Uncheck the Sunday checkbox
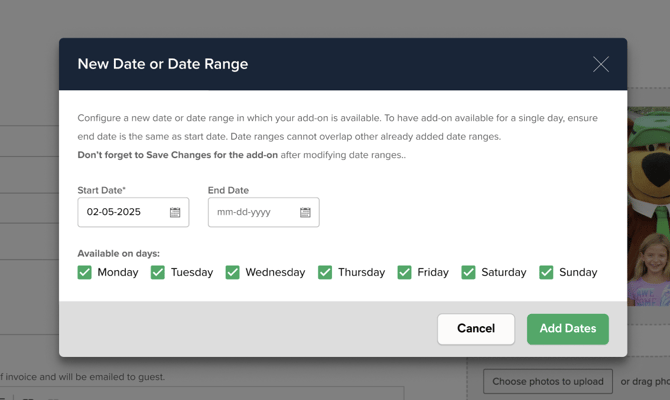 pyautogui.click(x=546, y=272)
